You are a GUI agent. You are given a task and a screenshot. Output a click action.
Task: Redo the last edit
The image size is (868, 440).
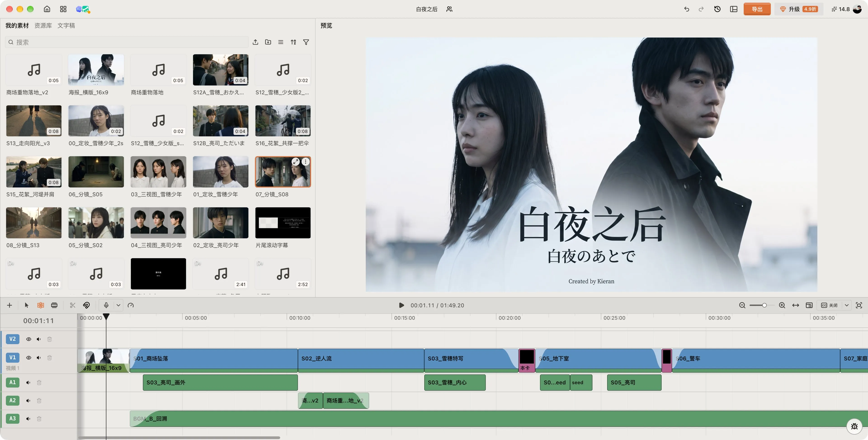coord(701,9)
